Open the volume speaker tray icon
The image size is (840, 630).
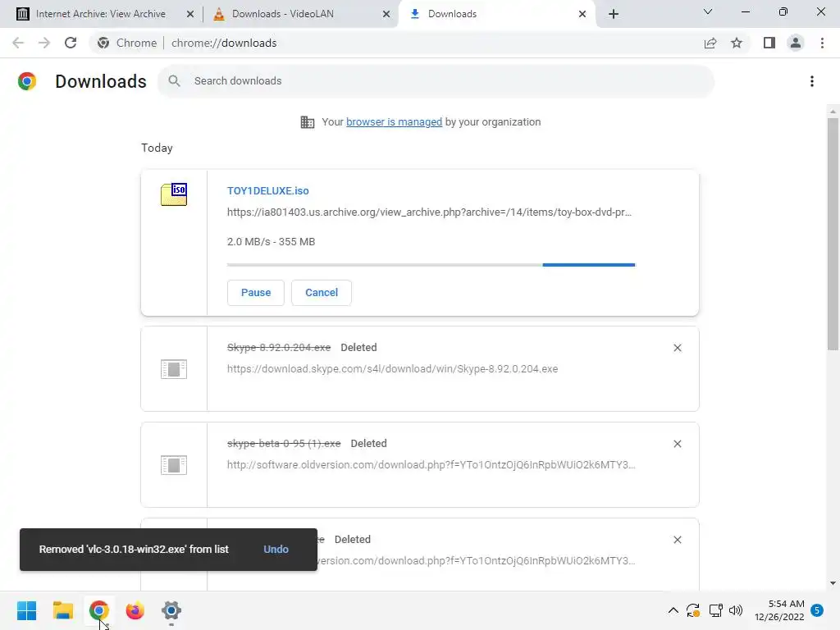pos(736,610)
